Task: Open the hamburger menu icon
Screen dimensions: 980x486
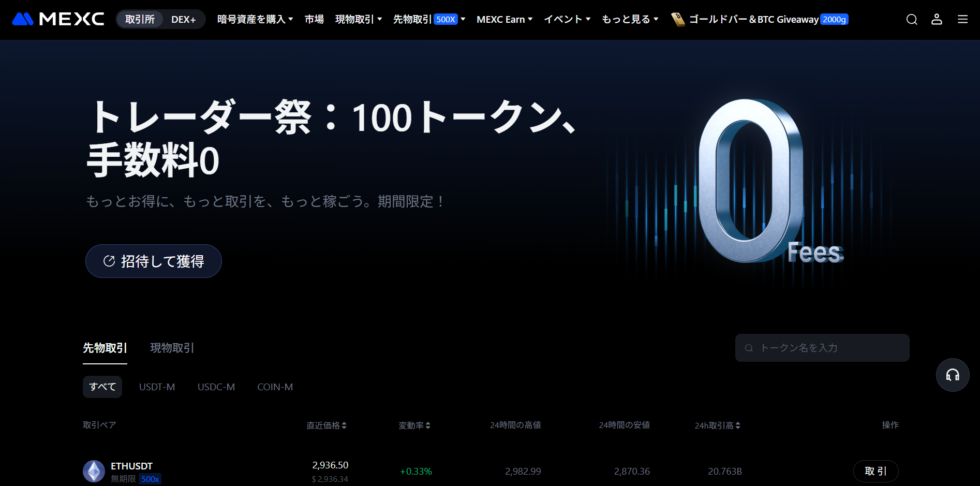Action: point(962,19)
